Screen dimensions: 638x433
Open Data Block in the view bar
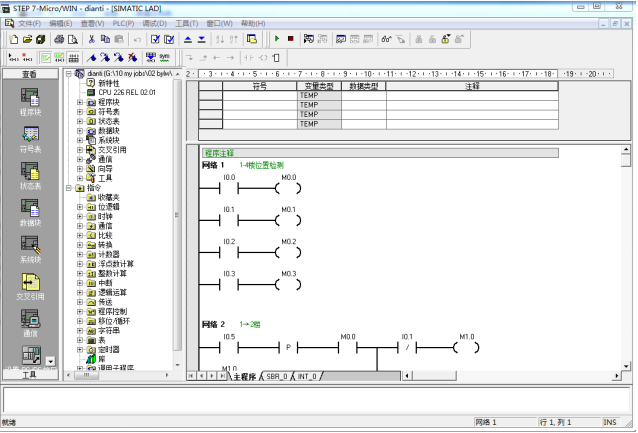click(x=30, y=213)
